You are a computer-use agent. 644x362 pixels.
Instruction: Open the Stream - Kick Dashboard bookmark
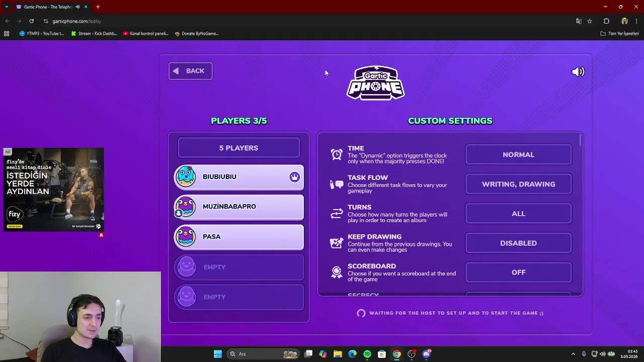click(94, 34)
